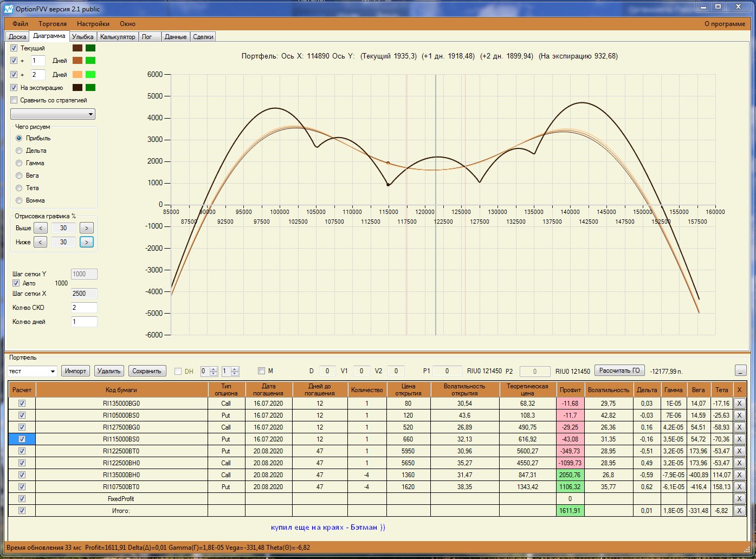Click left arrow next to Ниже
This screenshot has height=559, width=756.
pos(41,242)
